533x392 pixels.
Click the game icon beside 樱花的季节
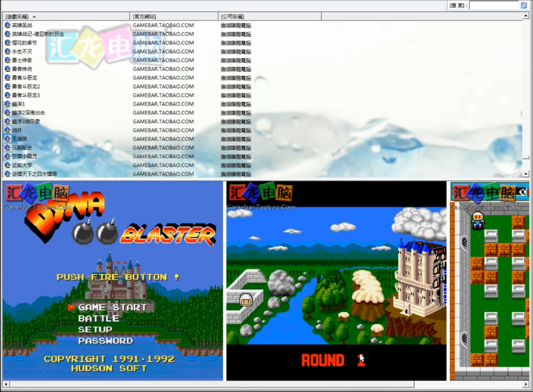[8, 43]
